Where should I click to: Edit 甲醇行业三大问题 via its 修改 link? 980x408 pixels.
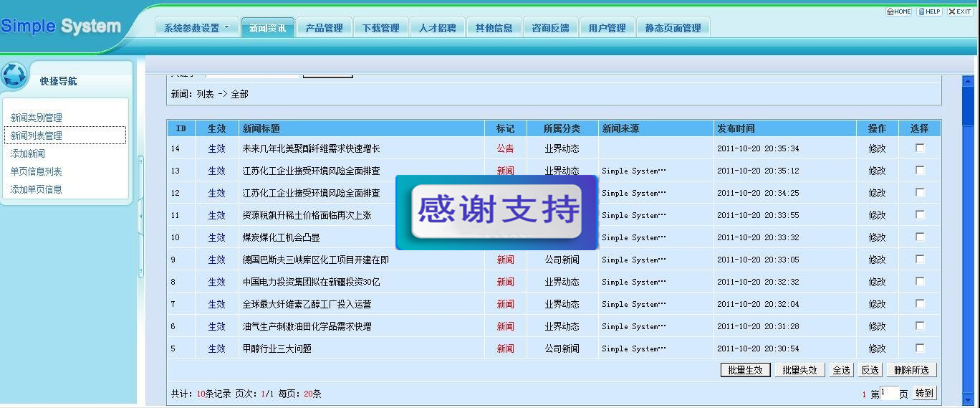coord(877,348)
